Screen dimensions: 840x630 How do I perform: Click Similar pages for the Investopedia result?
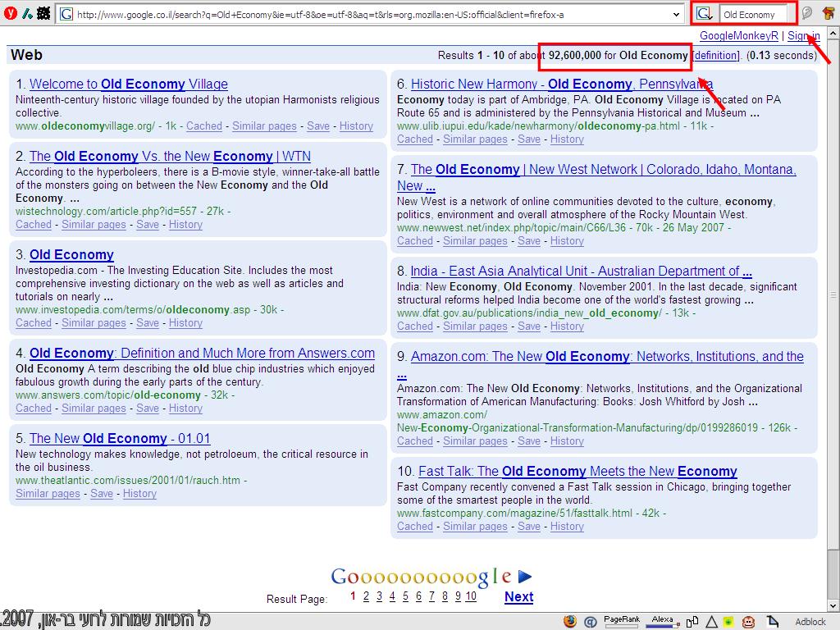click(x=94, y=323)
